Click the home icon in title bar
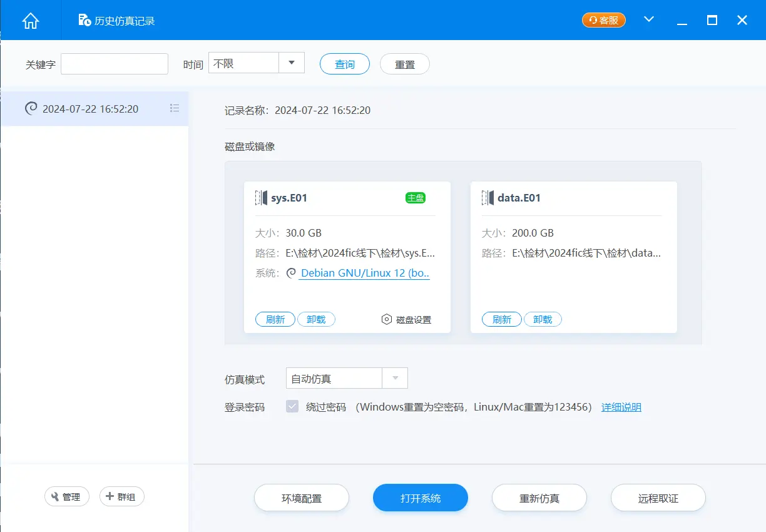Image resolution: width=766 pixels, height=532 pixels. click(30, 21)
